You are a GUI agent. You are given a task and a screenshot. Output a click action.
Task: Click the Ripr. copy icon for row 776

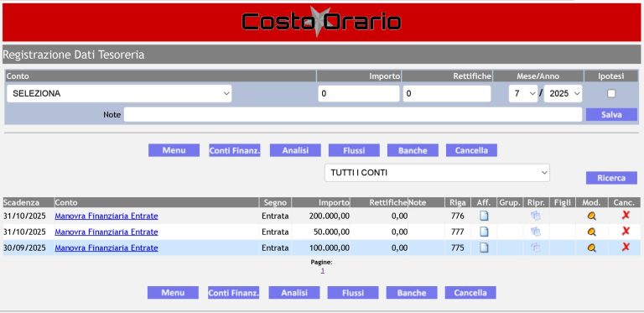click(536, 216)
